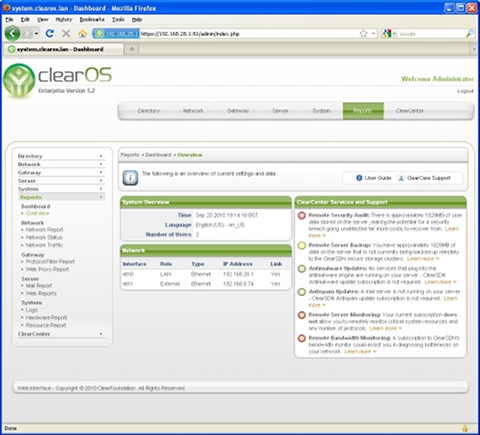Screen dimensions: 480x435
Task: Open the Edit menu
Action: tap(25, 19)
